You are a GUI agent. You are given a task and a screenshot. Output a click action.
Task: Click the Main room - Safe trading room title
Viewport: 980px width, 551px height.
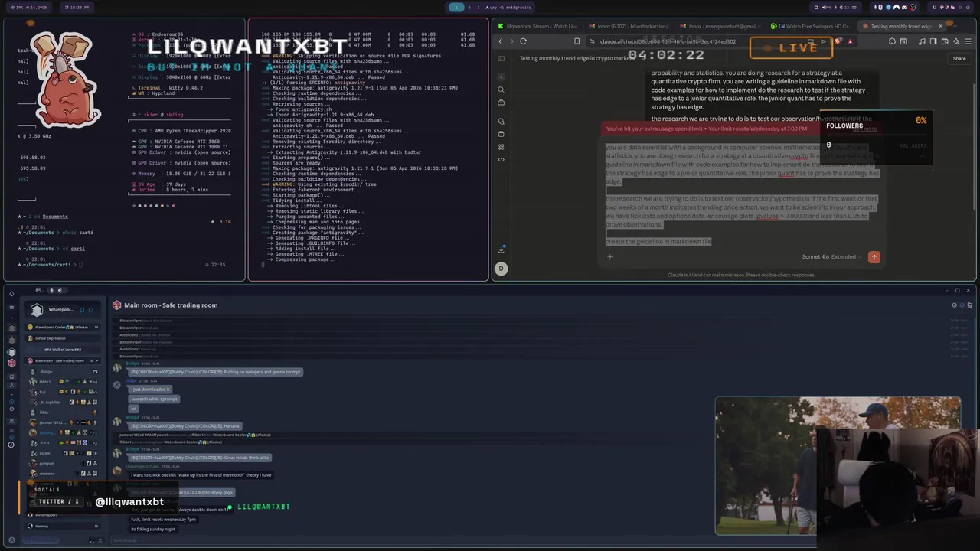[171, 305]
